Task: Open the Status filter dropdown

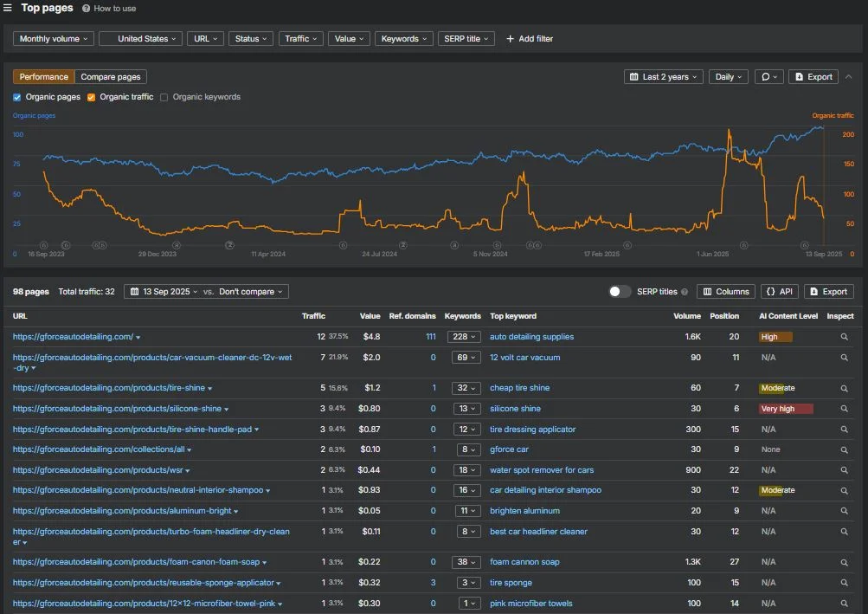Action: click(251, 39)
